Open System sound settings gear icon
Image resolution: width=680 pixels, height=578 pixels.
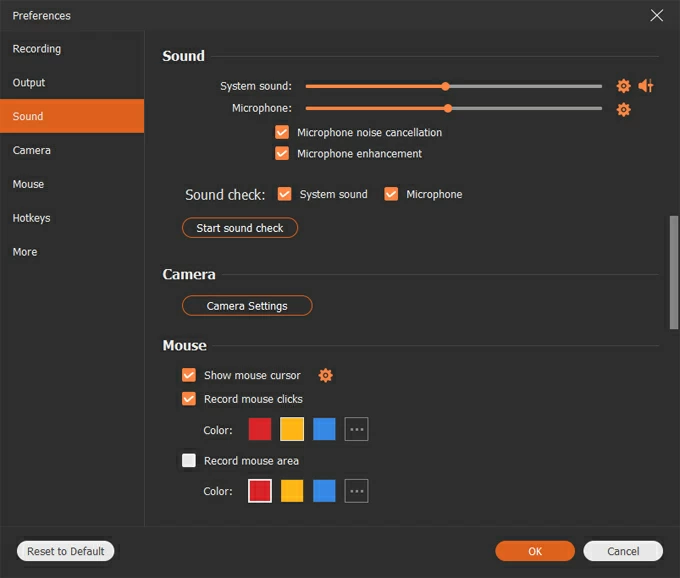click(623, 86)
